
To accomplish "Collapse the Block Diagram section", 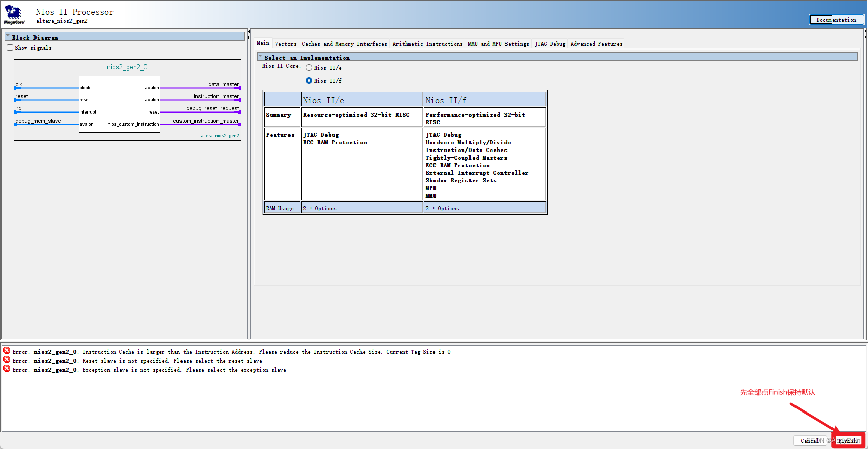I will [x=8, y=36].
